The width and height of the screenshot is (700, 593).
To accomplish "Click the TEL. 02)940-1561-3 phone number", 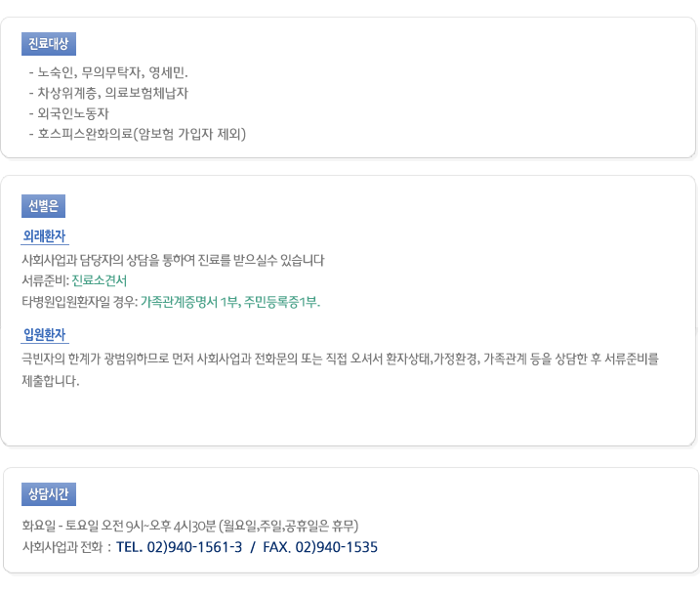I will 180,547.
